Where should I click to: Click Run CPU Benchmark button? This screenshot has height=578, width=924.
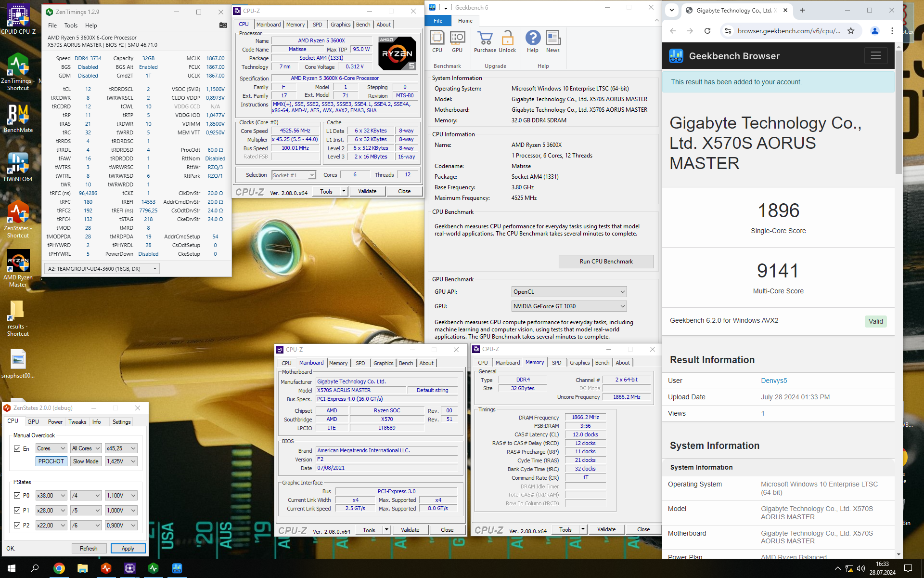click(606, 262)
